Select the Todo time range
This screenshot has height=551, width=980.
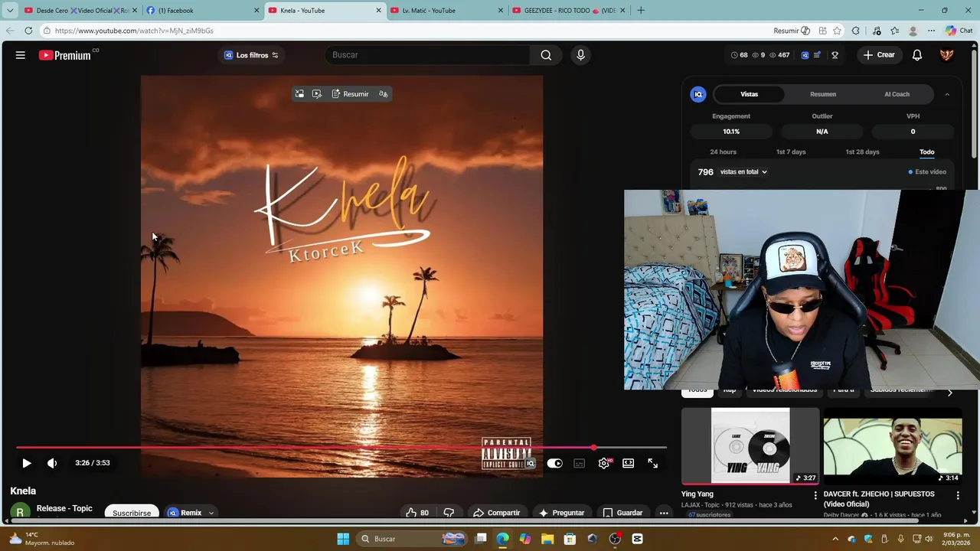[x=927, y=152]
